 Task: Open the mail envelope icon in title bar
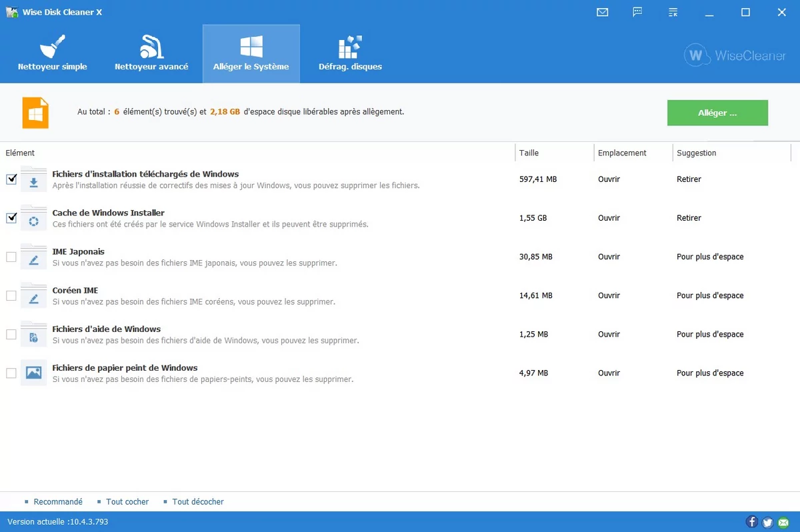pos(603,12)
